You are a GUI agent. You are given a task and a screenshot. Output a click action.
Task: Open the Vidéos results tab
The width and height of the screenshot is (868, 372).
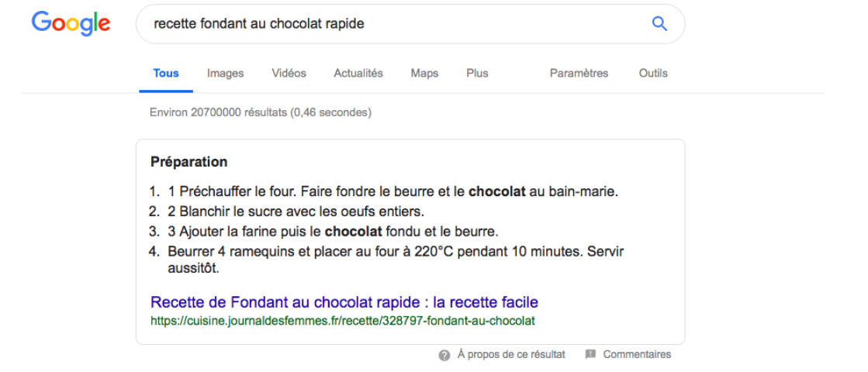pyautogui.click(x=289, y=74)
